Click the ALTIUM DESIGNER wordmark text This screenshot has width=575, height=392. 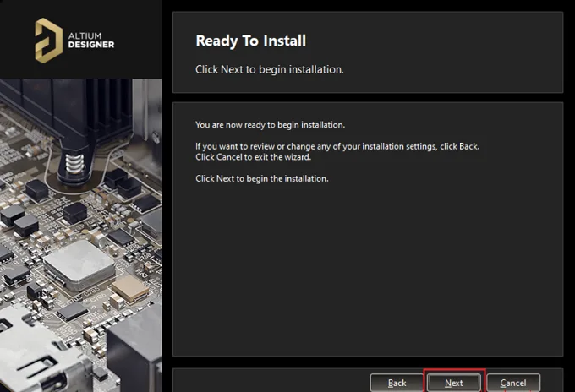pos(91,41)
